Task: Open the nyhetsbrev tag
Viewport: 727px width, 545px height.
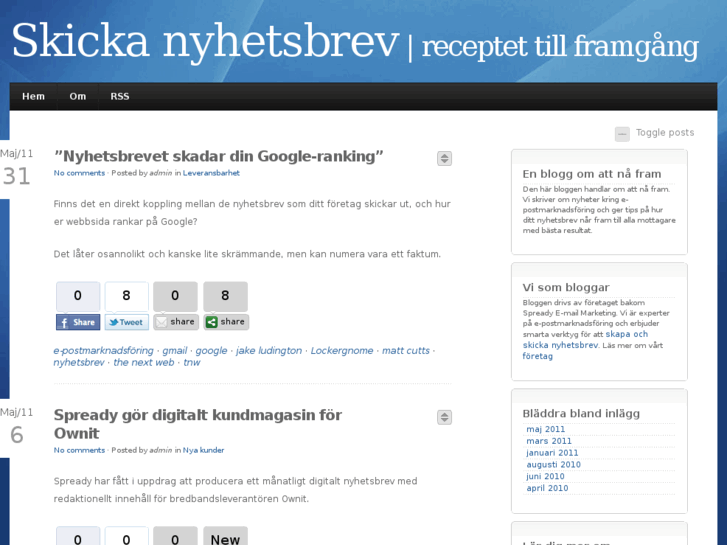Action: point(79,362)
